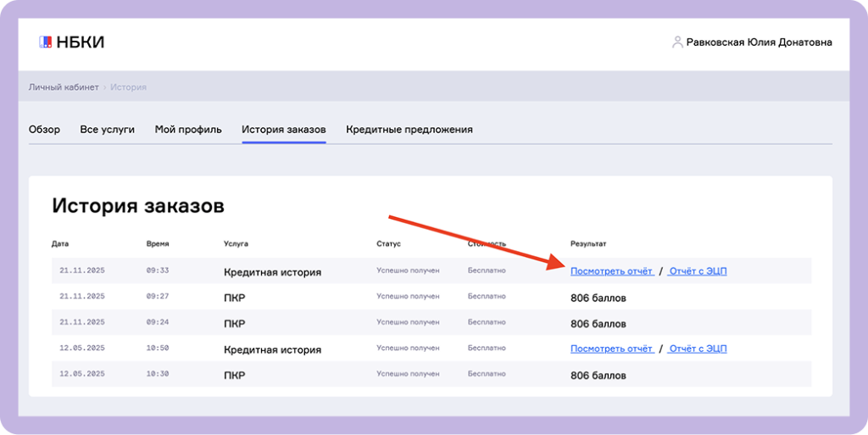Image resolution: width=868 pixels, height=435 pixels.
Task: Click the Услуга column header
Action: (x=236, y=244)
